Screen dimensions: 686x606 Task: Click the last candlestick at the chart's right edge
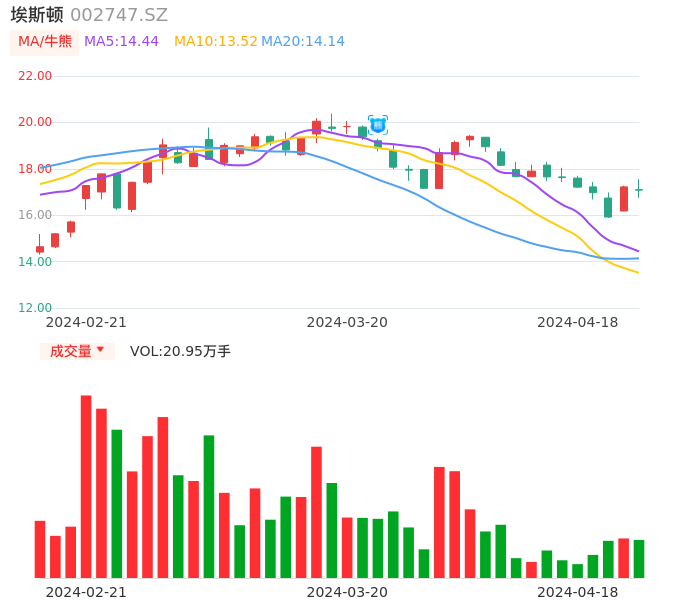[x=638, y=189]
